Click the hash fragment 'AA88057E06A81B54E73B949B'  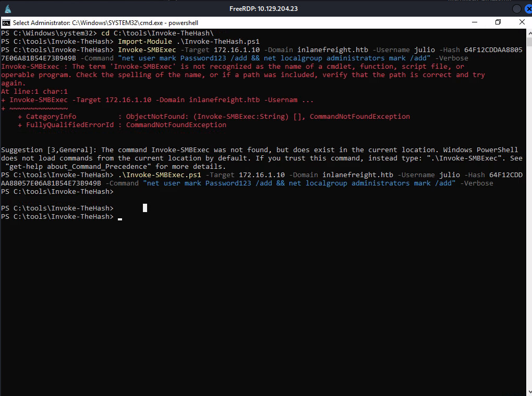(x=51, y=183)
